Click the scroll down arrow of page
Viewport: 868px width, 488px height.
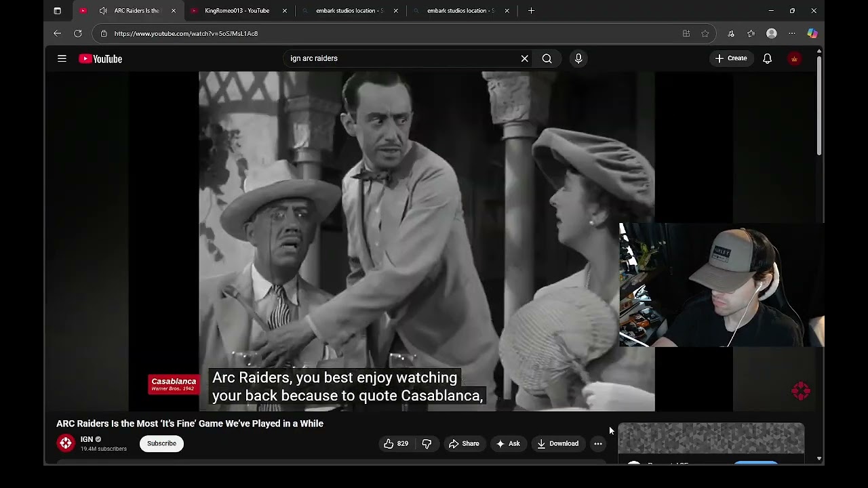(x=819, y=459)
